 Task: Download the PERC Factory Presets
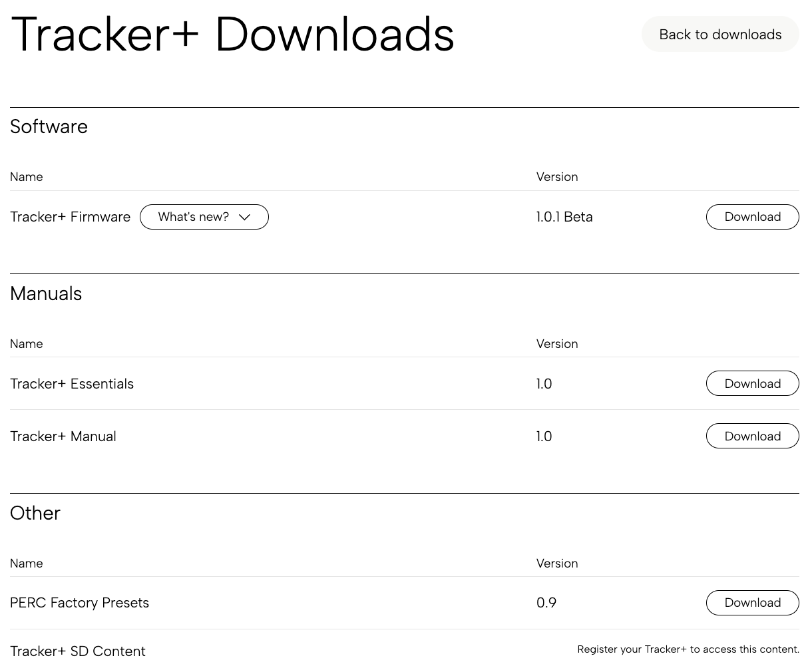point(752,603)
